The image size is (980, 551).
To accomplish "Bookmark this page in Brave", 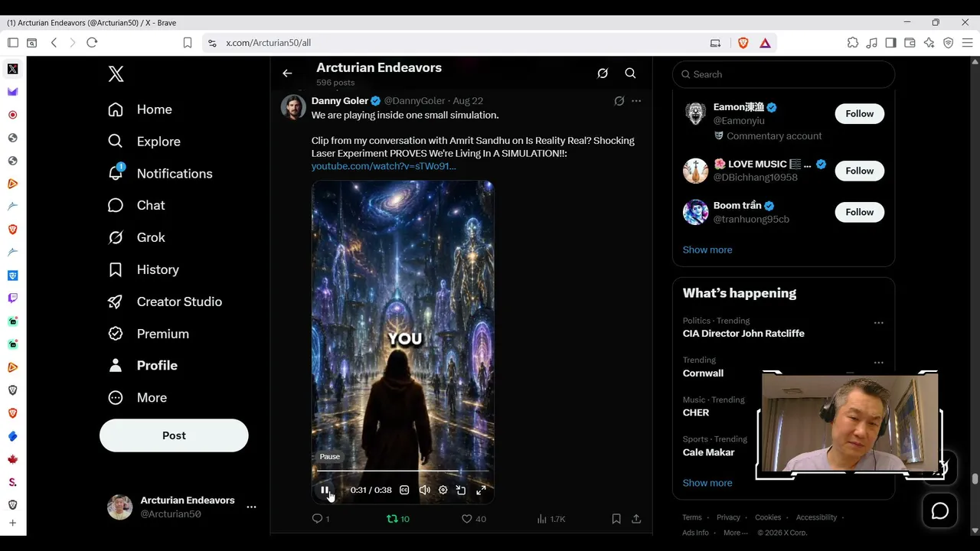I will tap(187, 43).
